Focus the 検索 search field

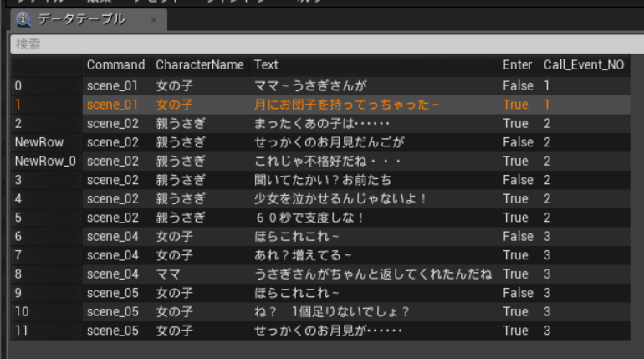[x=327, y=44]
